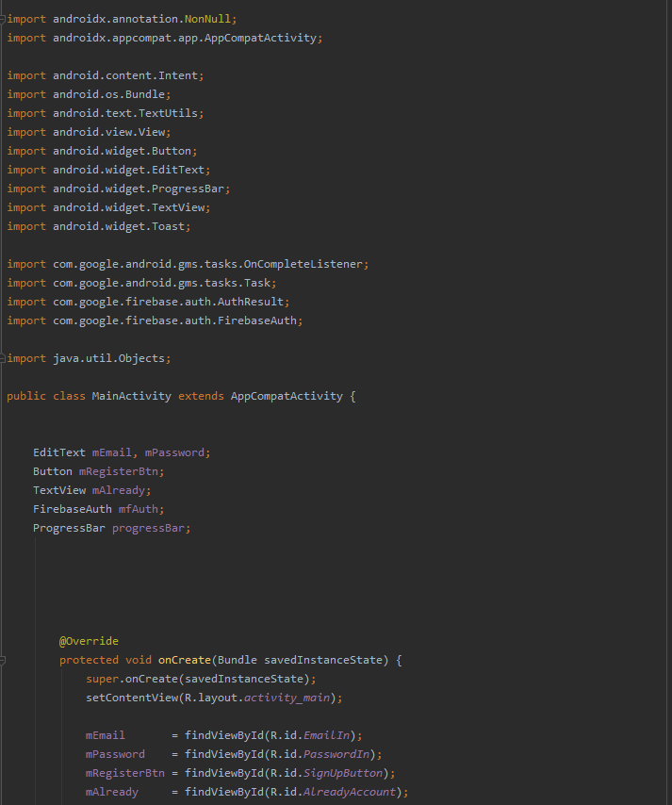Click OnCompleteListener in the gms.tasks import
The height and width of the screenshot is (805, 672).
pyautogui.click(x=303, y=264)
